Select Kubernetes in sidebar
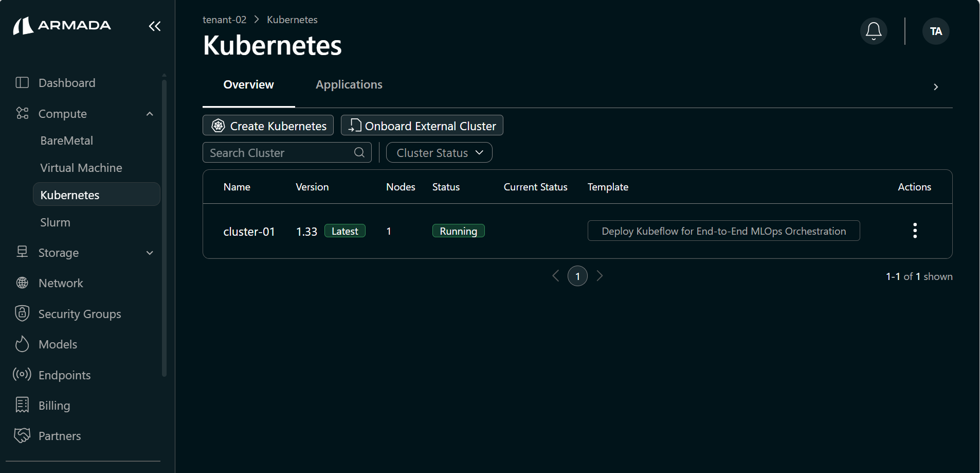This screenshot has height=473, width=980. [x=97, y=195]
